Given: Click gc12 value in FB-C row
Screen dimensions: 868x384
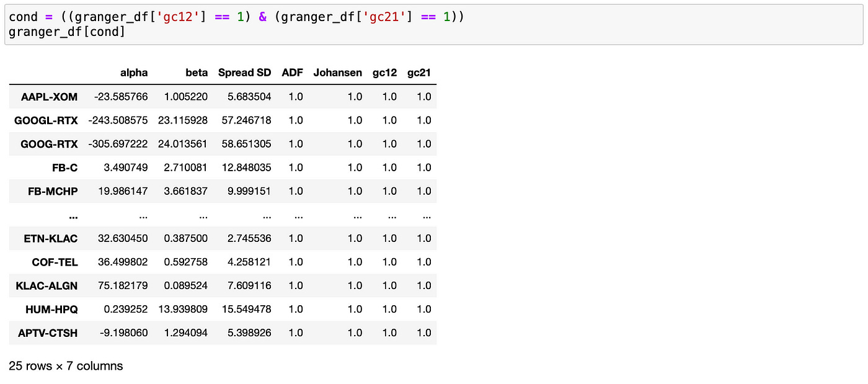Looking at the screenshot, I should tap(389, 167).
